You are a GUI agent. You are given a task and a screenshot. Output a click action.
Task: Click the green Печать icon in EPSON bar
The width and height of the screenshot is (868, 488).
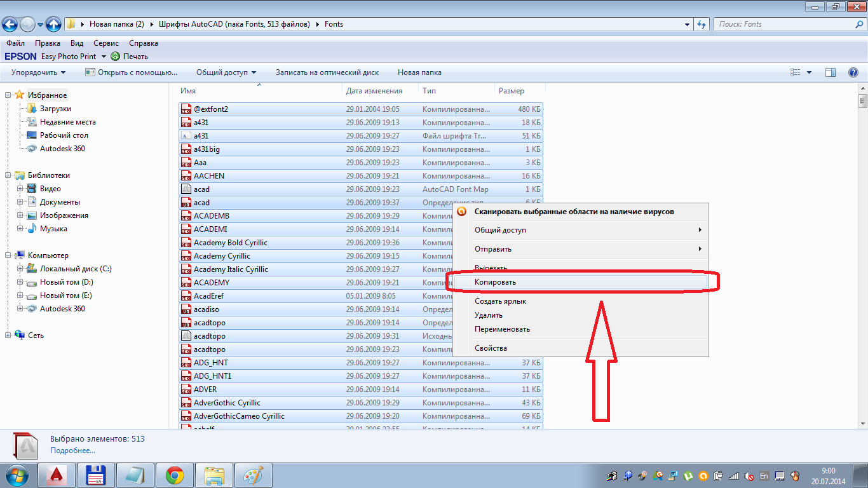(115, 57)
